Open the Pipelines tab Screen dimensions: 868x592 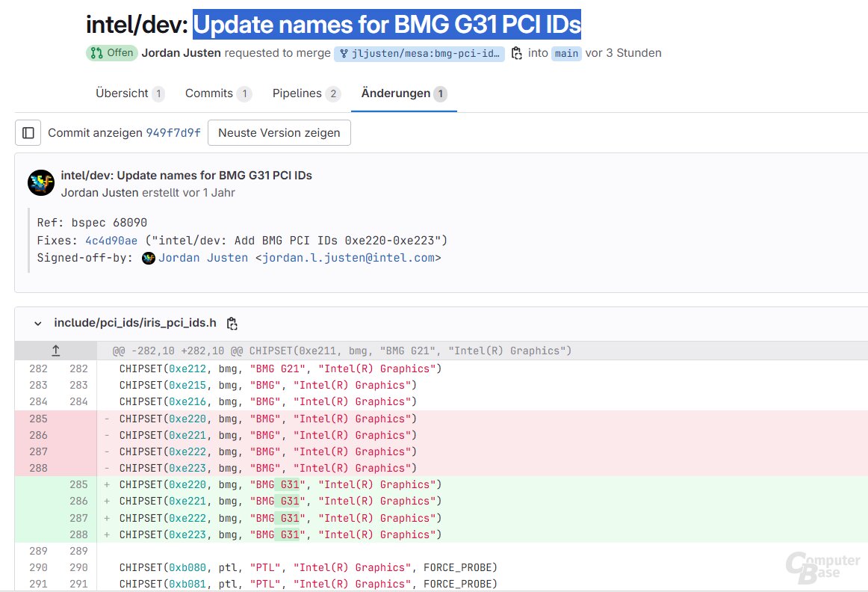[x=306, y=93]
